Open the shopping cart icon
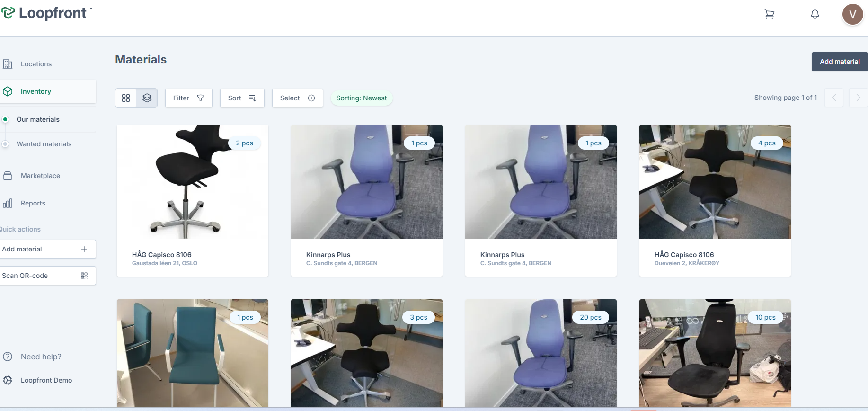 click(x=770, y=14)
